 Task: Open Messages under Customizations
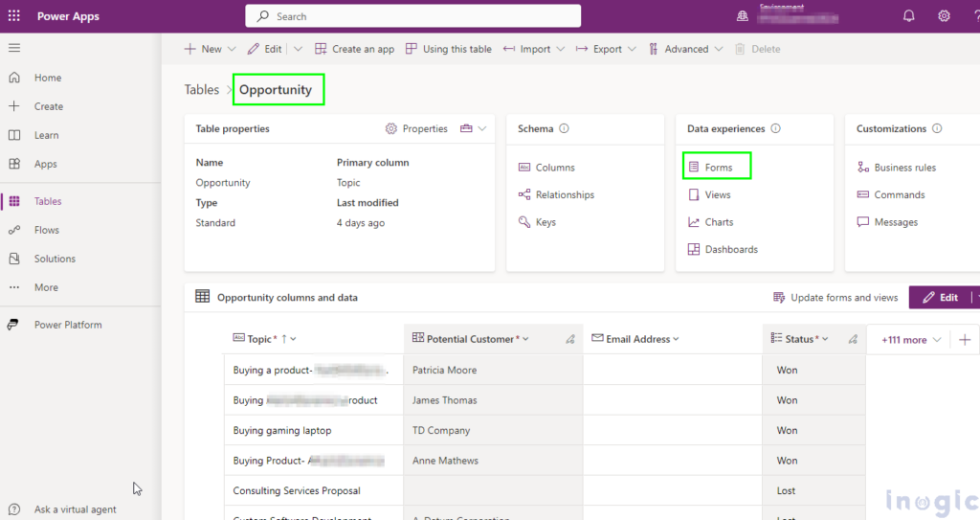[x=887, y=222]
